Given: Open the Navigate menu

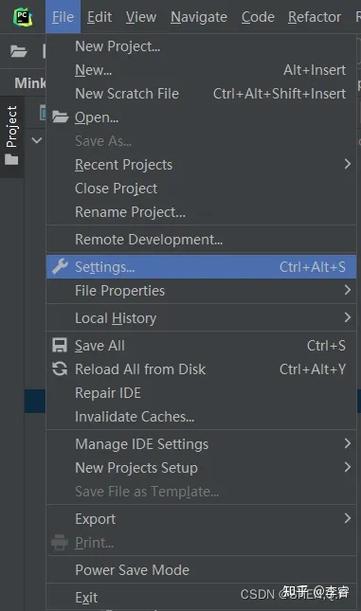Looking at the screenshot, I should [x=199, y=17].
